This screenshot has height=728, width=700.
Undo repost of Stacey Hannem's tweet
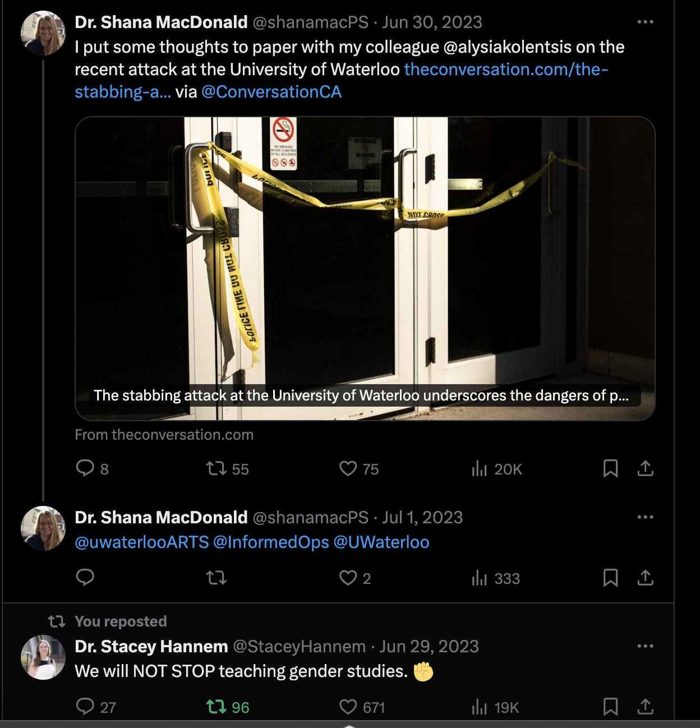point(217,707)
